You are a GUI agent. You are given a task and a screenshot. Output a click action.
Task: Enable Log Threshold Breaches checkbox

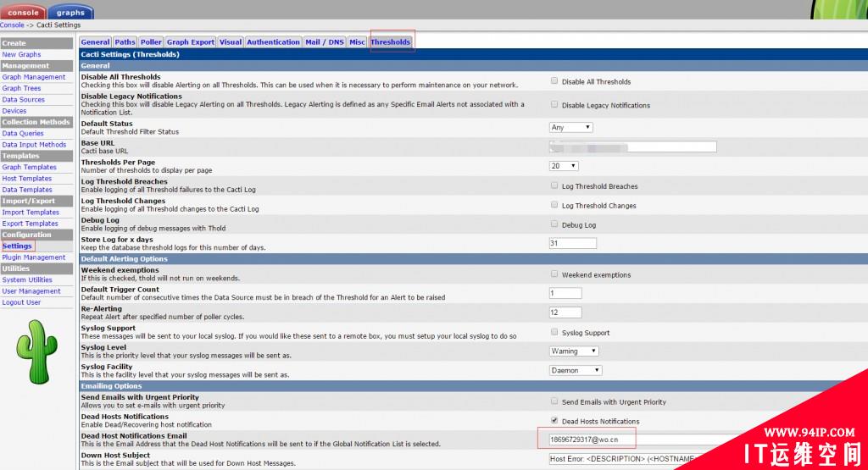point(554,185)
